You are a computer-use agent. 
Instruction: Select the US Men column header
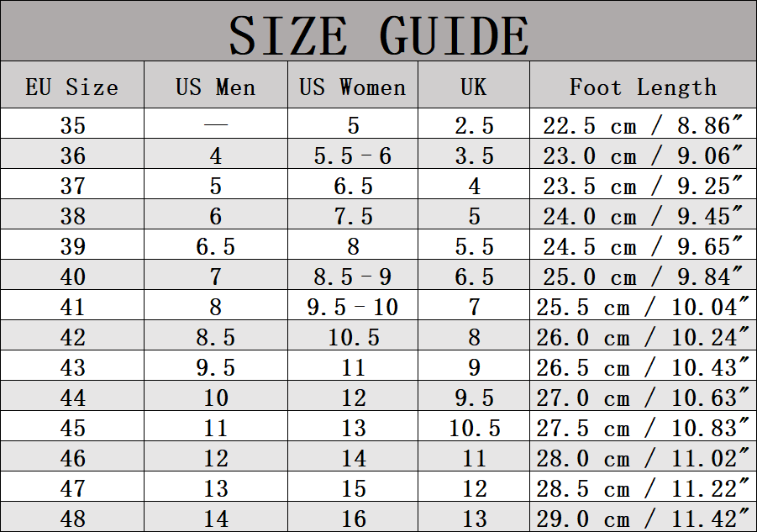coord(215,87)
